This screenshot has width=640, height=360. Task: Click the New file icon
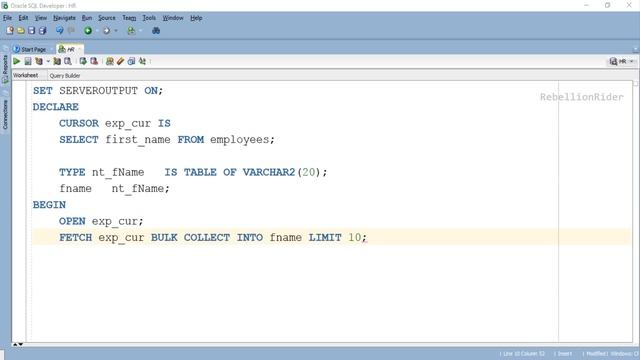(10, 31)
